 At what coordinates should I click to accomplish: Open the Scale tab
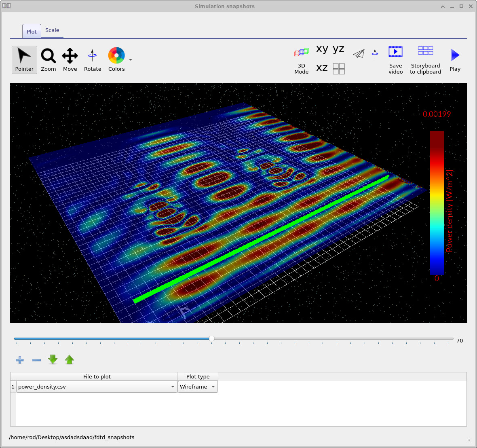52,30
